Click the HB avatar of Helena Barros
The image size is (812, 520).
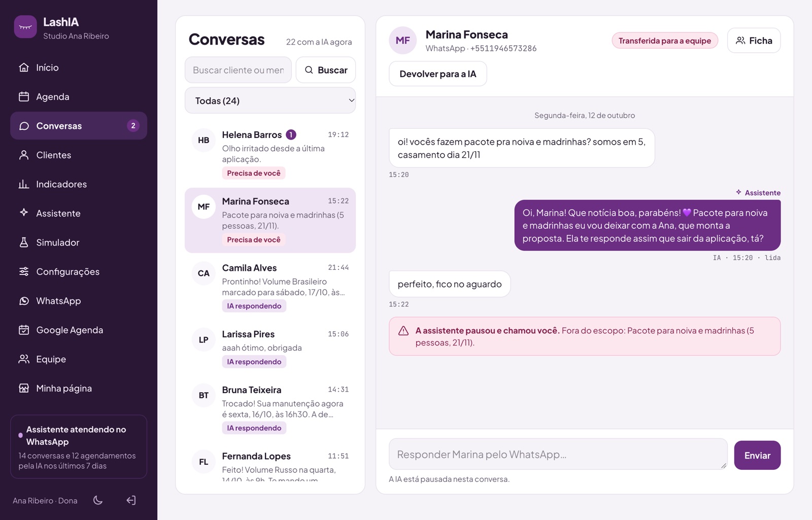204,141
